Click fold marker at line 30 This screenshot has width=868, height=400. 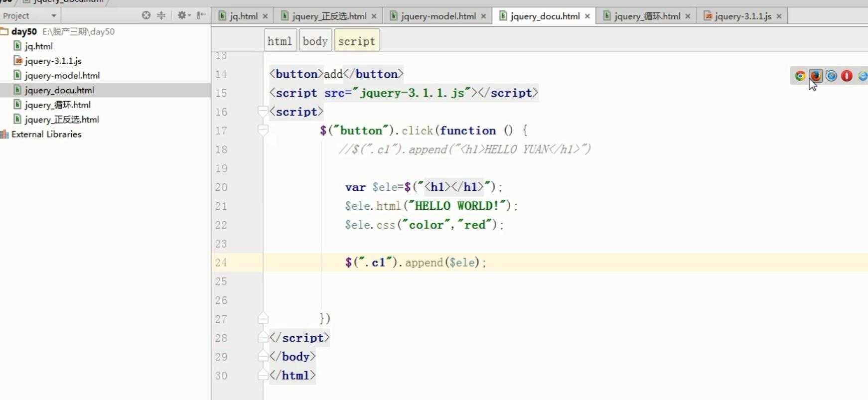click(x=263, y=375)
